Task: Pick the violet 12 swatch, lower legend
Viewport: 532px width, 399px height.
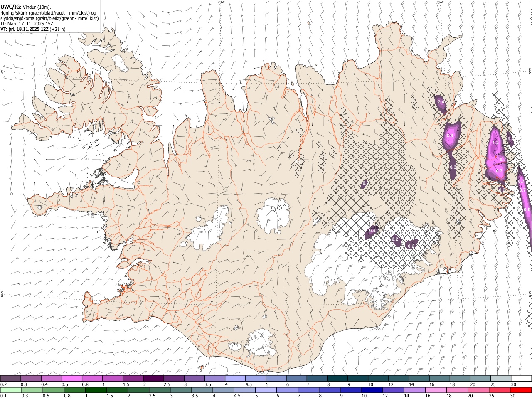Action: 393,390
